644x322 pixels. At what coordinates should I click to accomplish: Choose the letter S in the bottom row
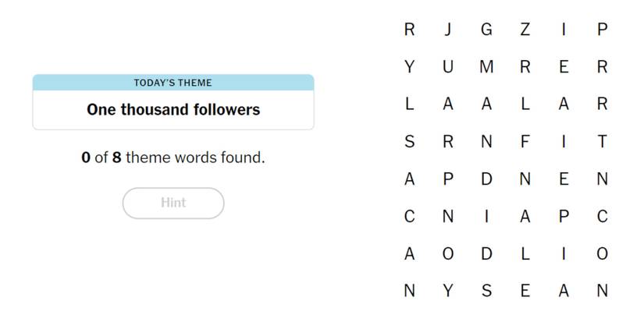pos(486,291)
